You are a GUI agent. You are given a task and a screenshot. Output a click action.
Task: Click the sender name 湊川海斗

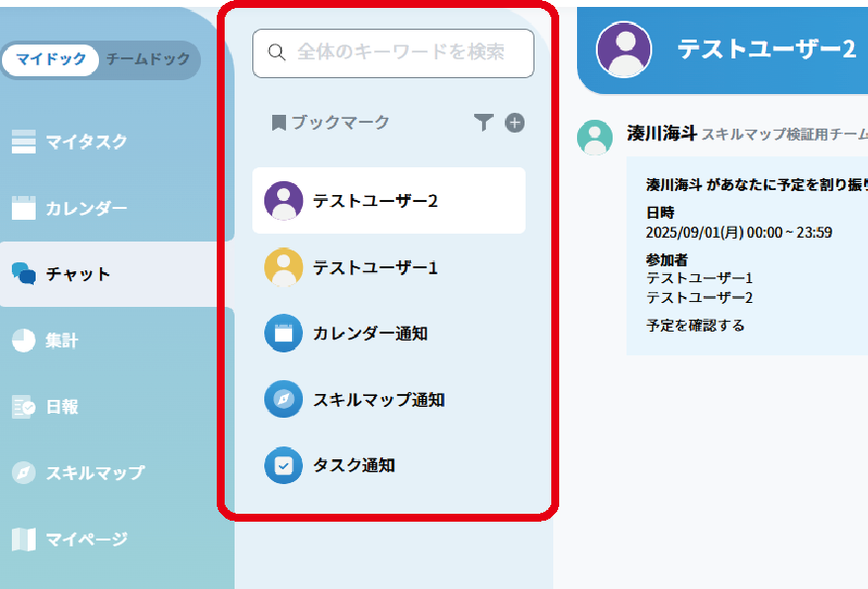pos(661,134)
